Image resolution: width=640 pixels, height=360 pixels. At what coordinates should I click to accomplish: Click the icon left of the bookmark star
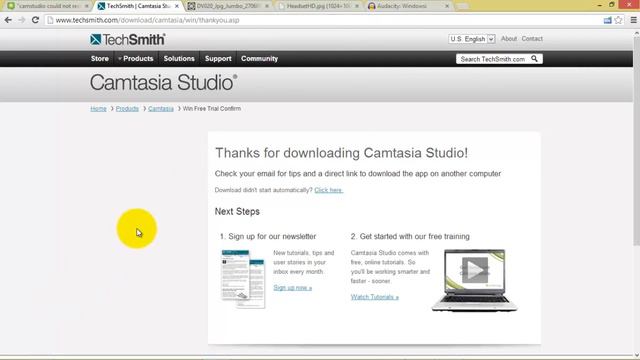click(607, 20)
